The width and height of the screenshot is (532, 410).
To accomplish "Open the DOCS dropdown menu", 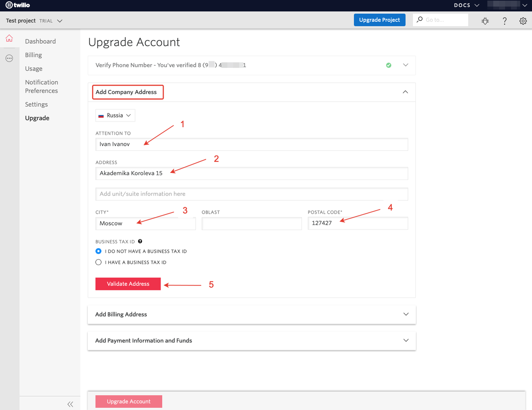I will tap(467, 5).
